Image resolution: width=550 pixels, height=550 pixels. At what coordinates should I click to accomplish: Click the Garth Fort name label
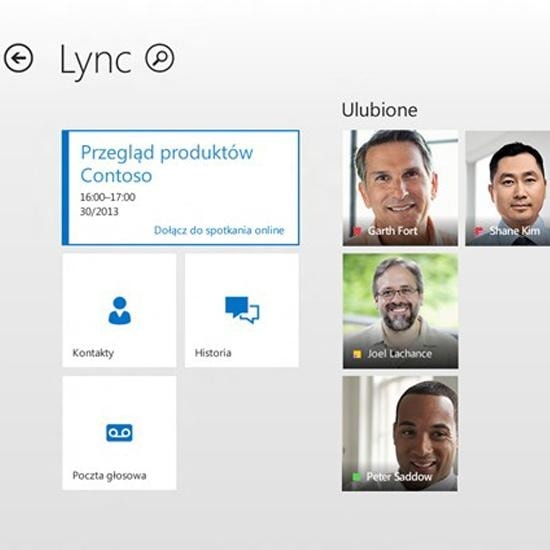pyautogui.click(x=393, y=231)
